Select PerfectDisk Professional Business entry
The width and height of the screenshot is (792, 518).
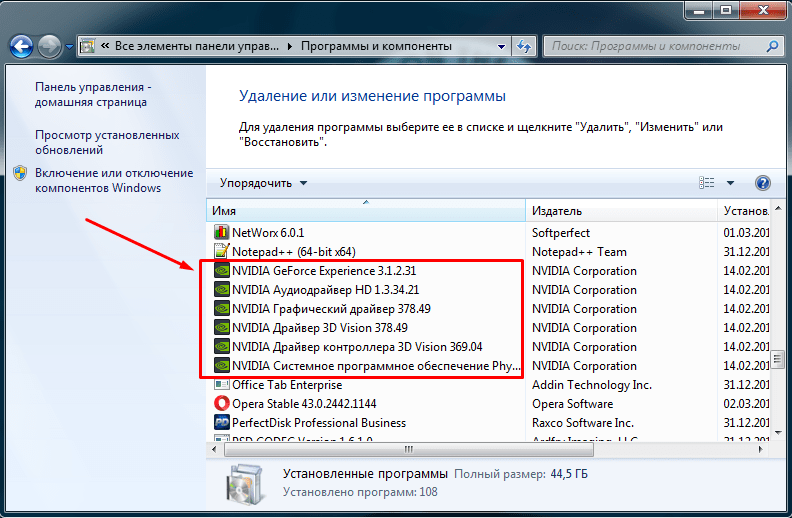(x=319, y=423)
